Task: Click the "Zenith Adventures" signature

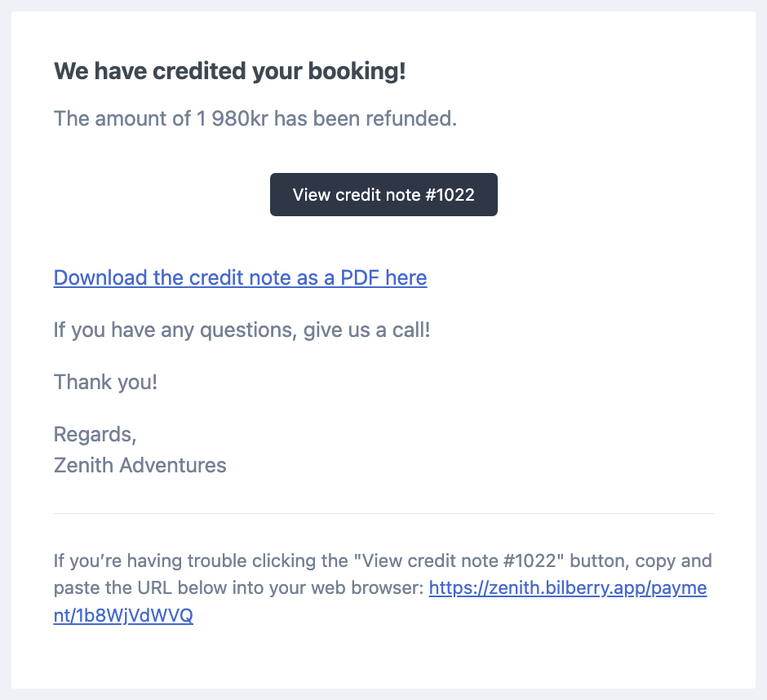Action: click(140, 465)
